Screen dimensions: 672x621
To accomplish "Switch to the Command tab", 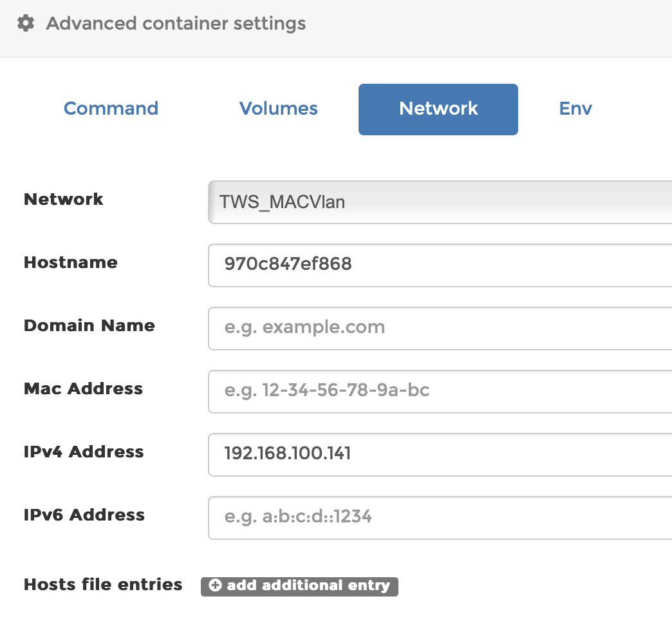I will click(x=111, y=108).
